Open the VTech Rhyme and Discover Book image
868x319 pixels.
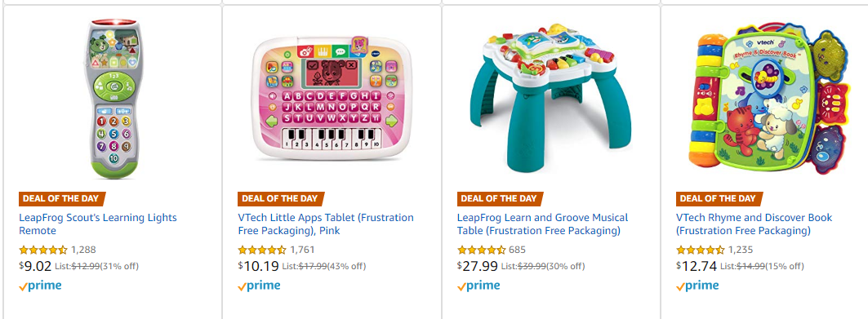click(x=769, y=100)
